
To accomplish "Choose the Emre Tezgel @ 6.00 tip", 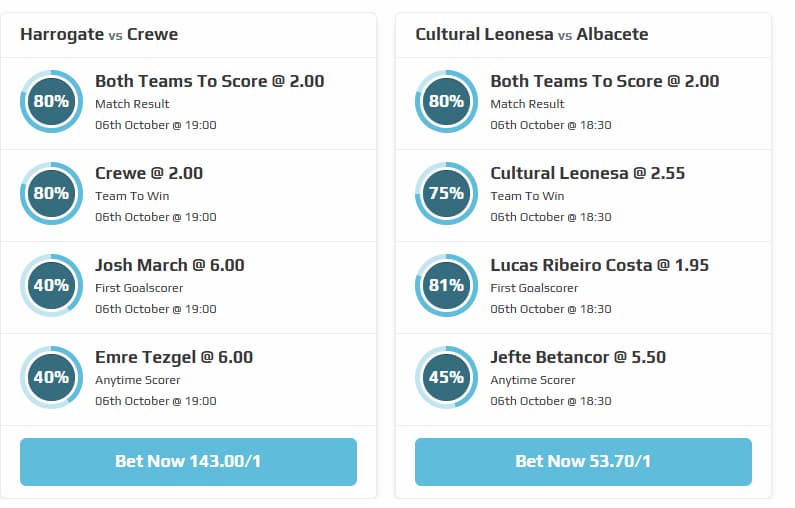I will (x=174, y=357).
